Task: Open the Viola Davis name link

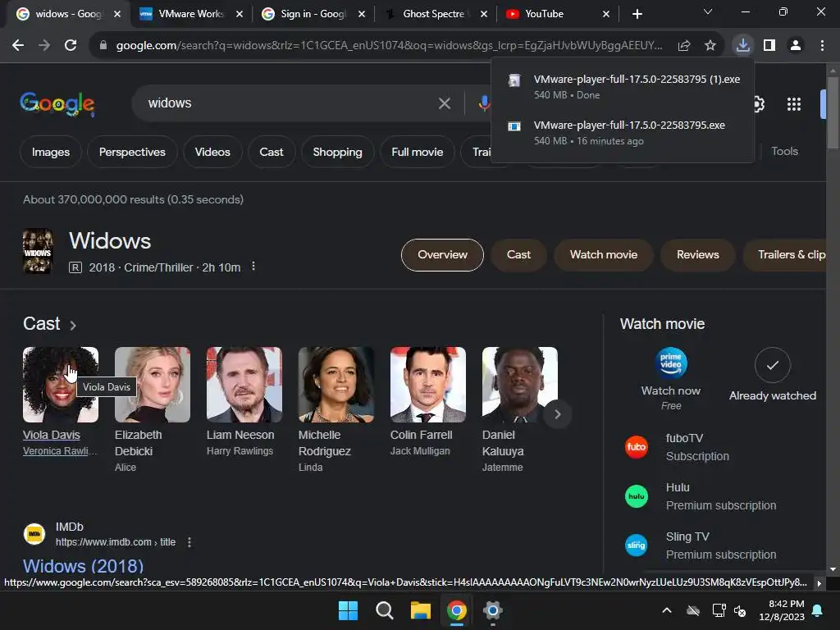Action: pos(52,435)
